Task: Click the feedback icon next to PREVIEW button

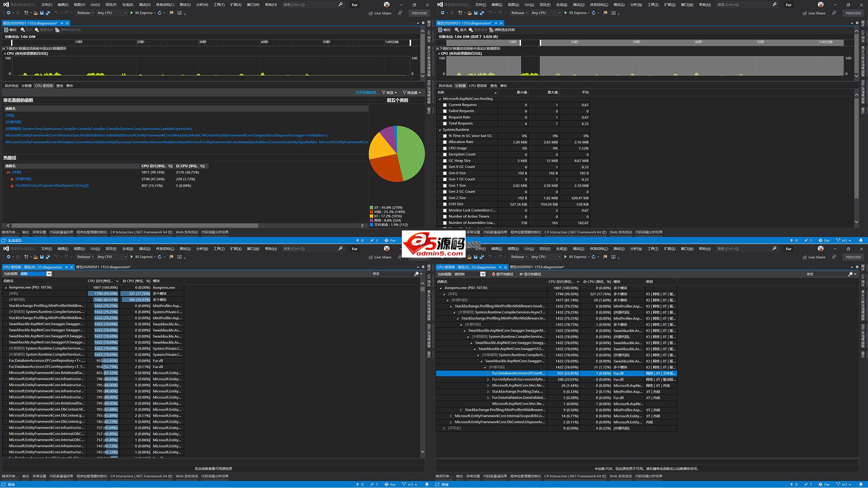Action: [x=401, y=13]
